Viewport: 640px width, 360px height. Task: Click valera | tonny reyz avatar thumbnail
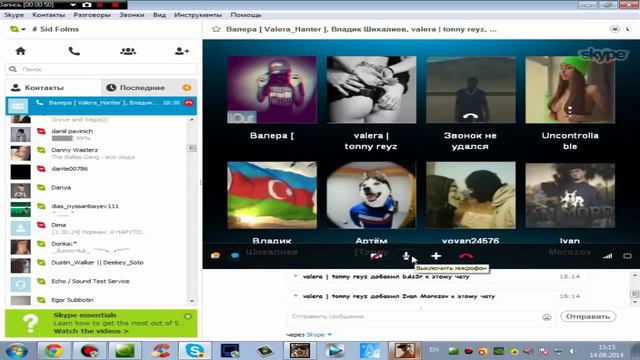pyautogui.click(x=371, y=90)
